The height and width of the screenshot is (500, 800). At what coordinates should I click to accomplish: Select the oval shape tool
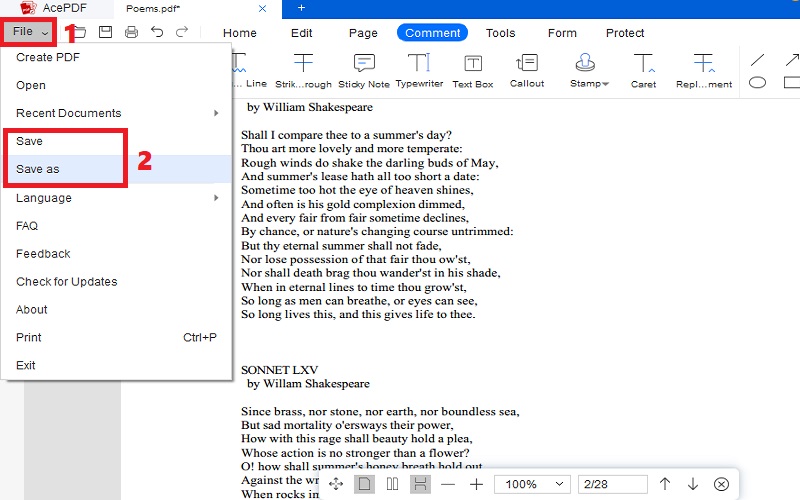[x=758, y=82]
